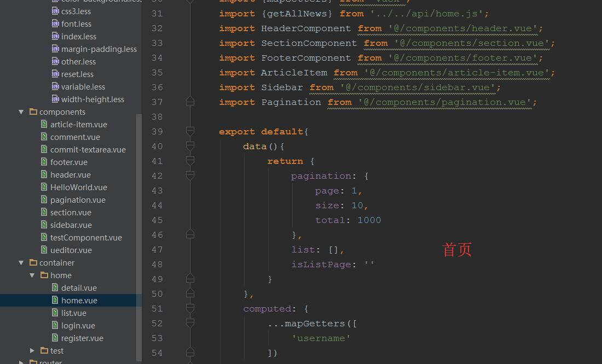
Task: Click the test folder icon
Action: 44,350
